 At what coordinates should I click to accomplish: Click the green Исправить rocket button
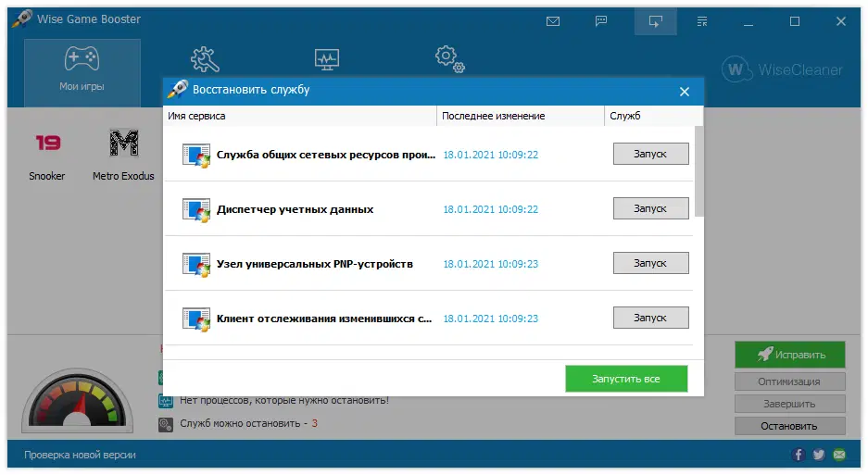(x=790, y=355)
